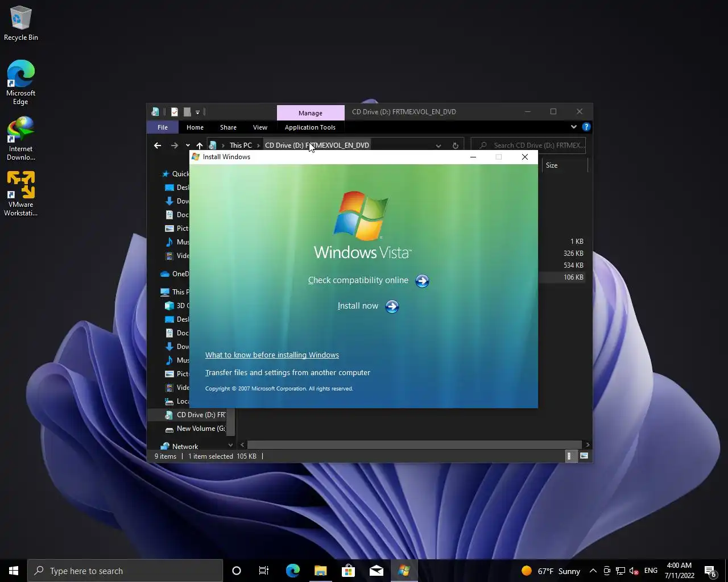Click the Manage contextual tab
The image size is (728, 582).
311,113
